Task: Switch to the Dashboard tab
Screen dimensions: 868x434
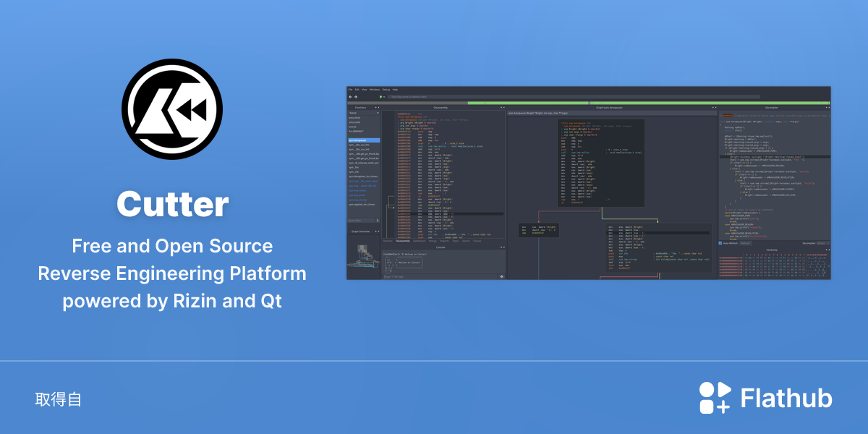Action: tap(419, 241)
